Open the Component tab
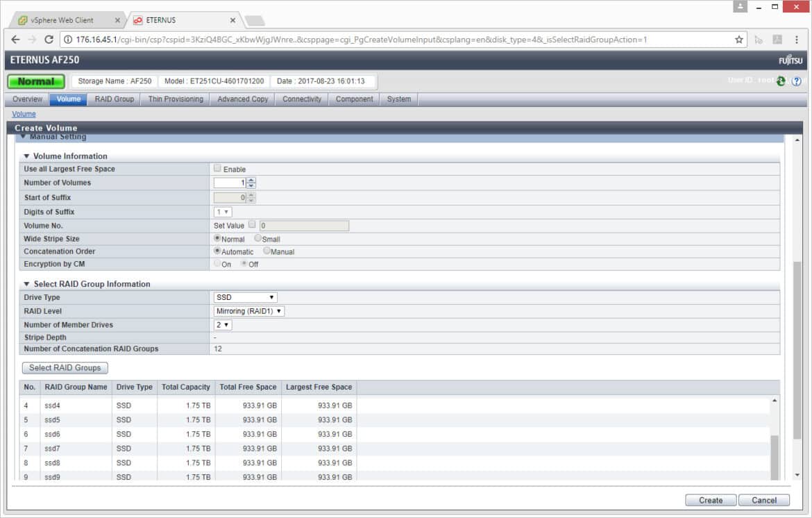The height and width of the screenshot is (518, 812). click(354, 99)
